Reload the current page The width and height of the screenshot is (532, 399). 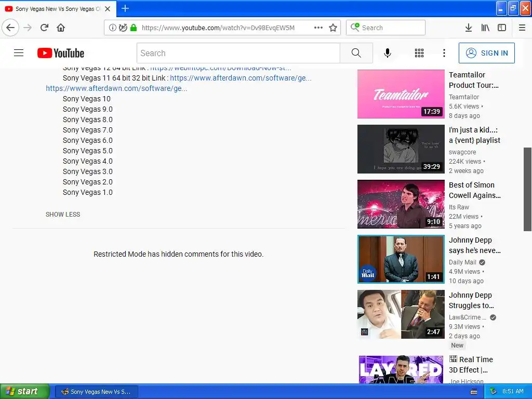tap(44, 28)
